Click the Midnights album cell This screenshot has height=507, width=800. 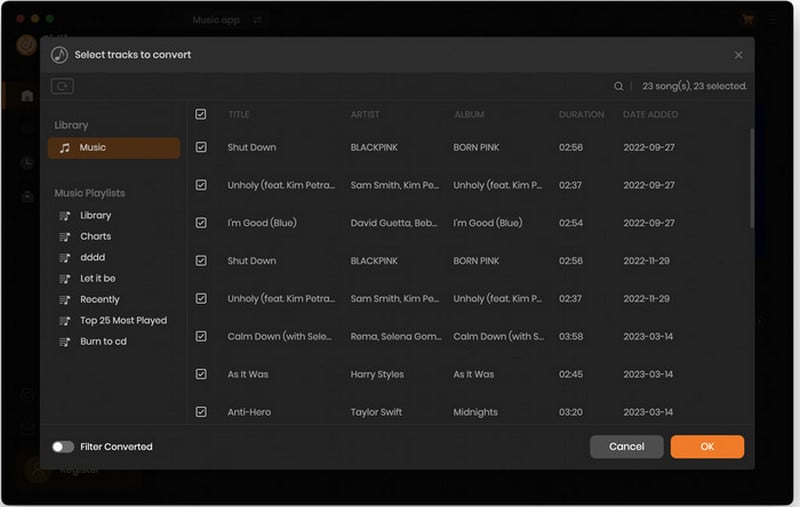coord(475,412)
